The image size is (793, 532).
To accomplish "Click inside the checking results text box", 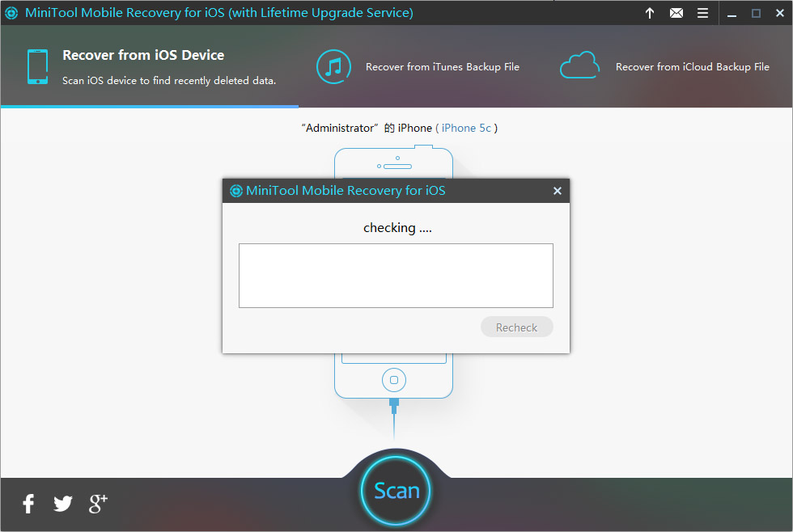I will point(396,276).
